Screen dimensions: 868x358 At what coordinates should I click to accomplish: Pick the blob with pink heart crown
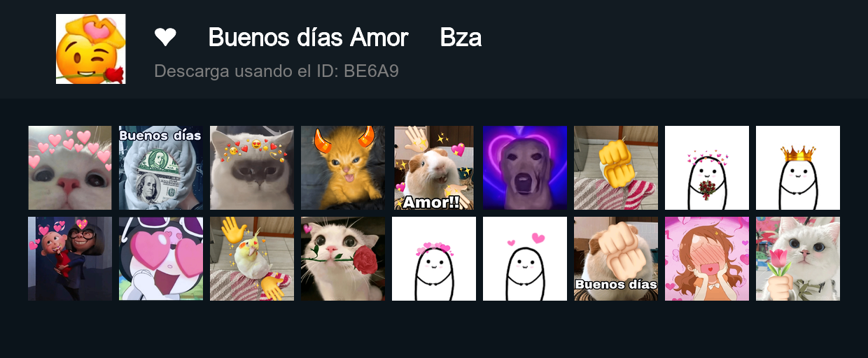click(x=434, y=259)
